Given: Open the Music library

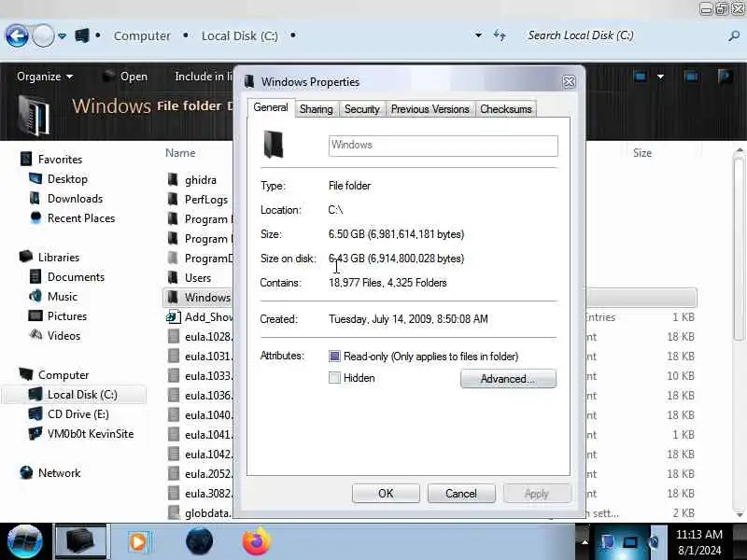Looking at the screenshot, I should coord(62,296).
